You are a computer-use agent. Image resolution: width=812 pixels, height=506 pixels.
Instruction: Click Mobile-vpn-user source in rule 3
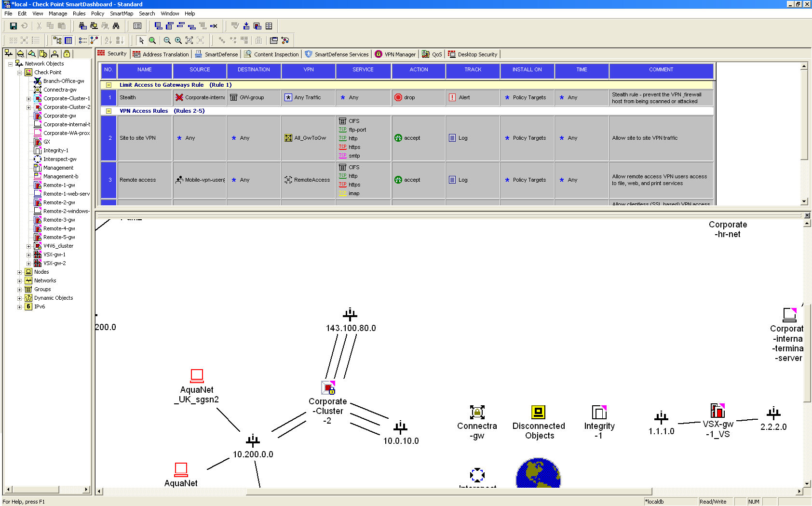click(x=200, y=180)
